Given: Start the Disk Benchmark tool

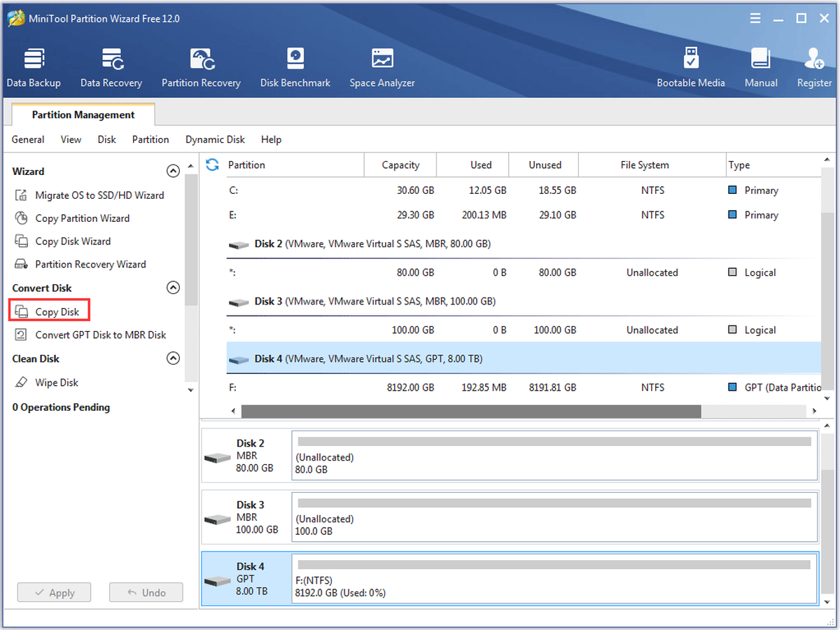Looking at the screenshot, I should [x=295, y=68].
